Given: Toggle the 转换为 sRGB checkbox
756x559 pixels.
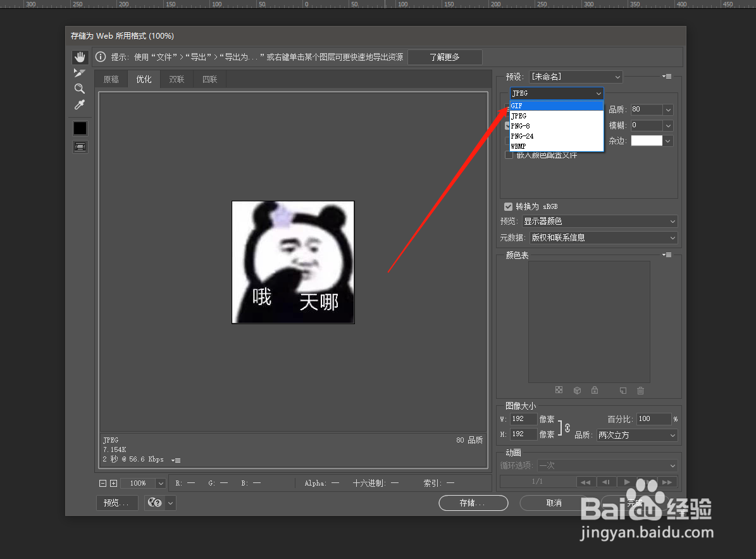Looking at the screenshot, I should 508,206.
